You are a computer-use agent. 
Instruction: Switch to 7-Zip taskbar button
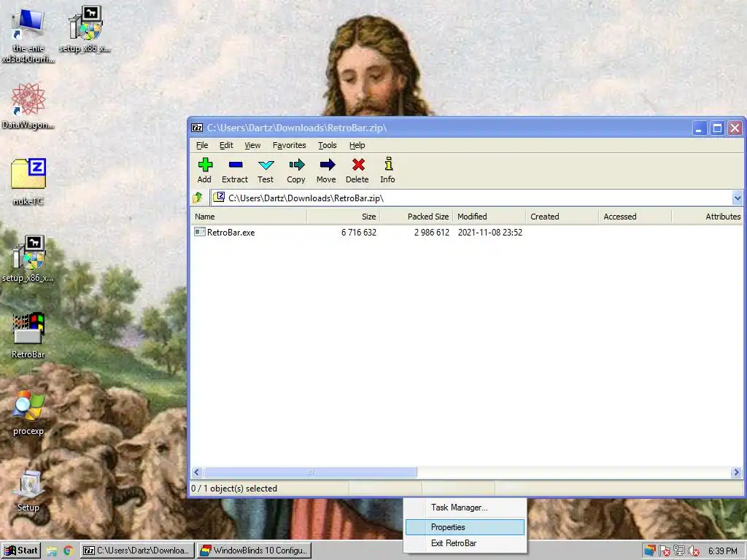click(x=137, y=551)
